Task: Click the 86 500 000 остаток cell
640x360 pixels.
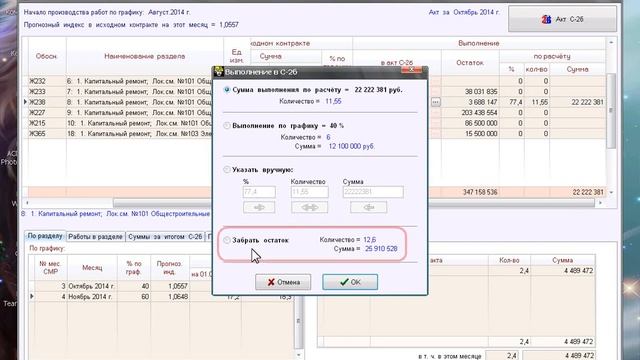Action: click(x=470, y=123)
